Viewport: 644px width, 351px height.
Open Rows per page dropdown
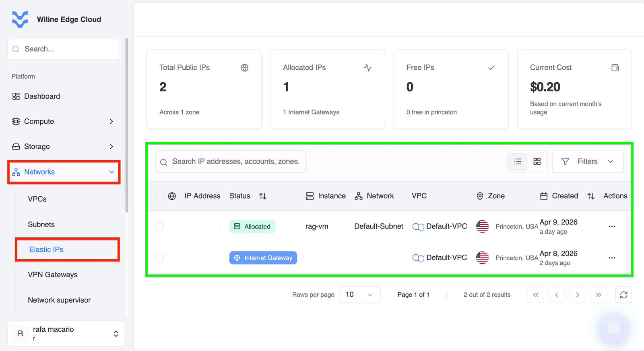[x=360, y=295]
